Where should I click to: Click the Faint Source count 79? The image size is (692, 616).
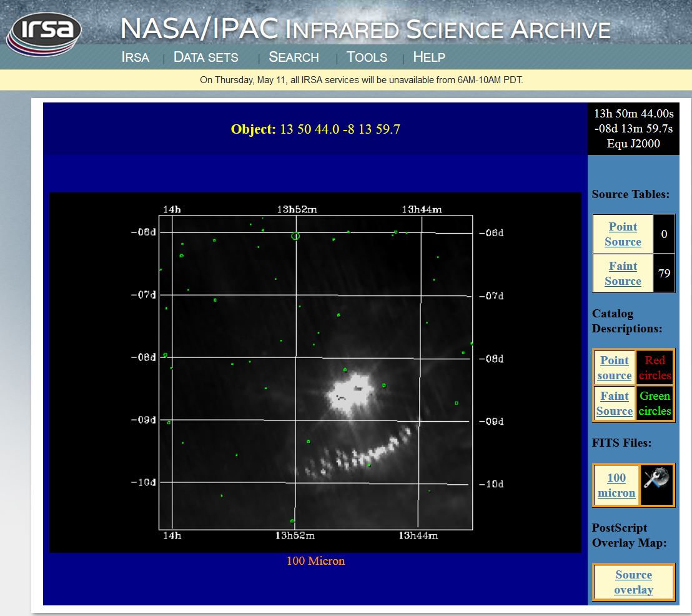664,274
